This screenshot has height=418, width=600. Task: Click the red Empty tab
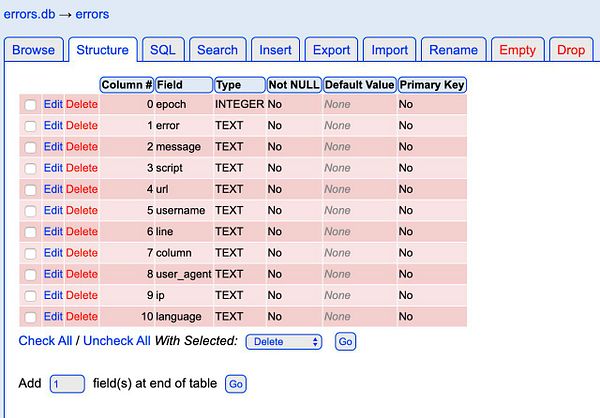pyautogui.click(x=517, y=50)
